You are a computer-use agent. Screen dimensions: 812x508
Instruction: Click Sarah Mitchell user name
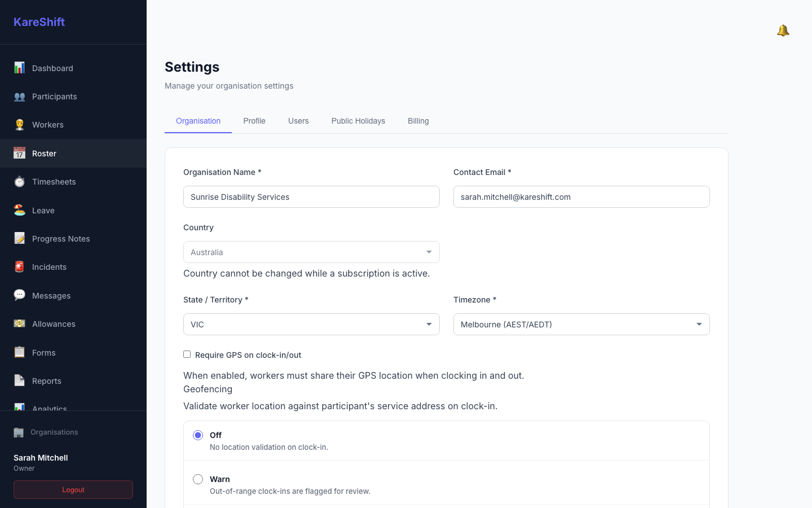[41, 458]
